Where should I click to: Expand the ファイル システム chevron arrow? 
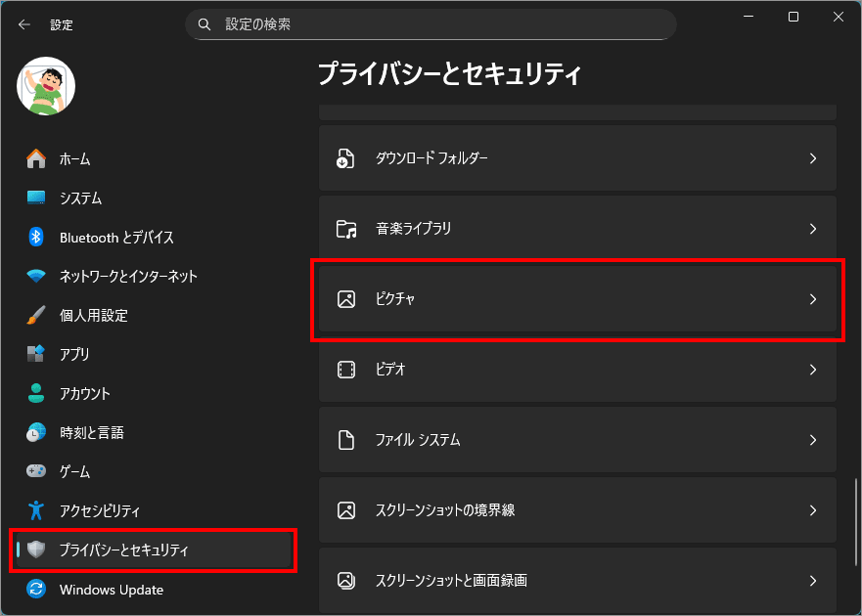pyautogui.click(x=812, y=440)
